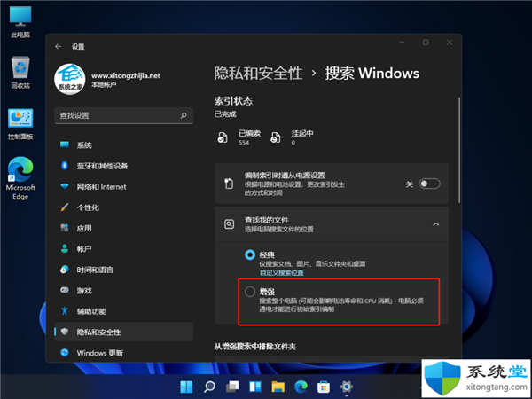The image size is (532, 399).
Task: Click the 挂起中 pending items icon
Action: coord(275,137)
